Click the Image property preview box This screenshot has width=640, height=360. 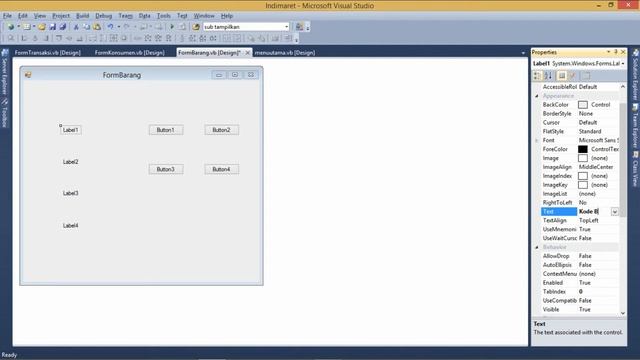click(x=583, y=158)
